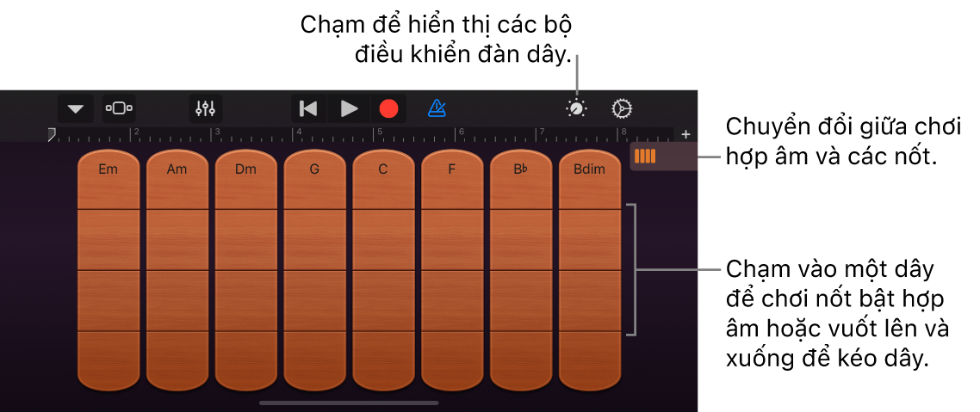Click the playhead at ruler start
Image resolution: width=980 pixels, height=412 pixels.
click(52, 134)
